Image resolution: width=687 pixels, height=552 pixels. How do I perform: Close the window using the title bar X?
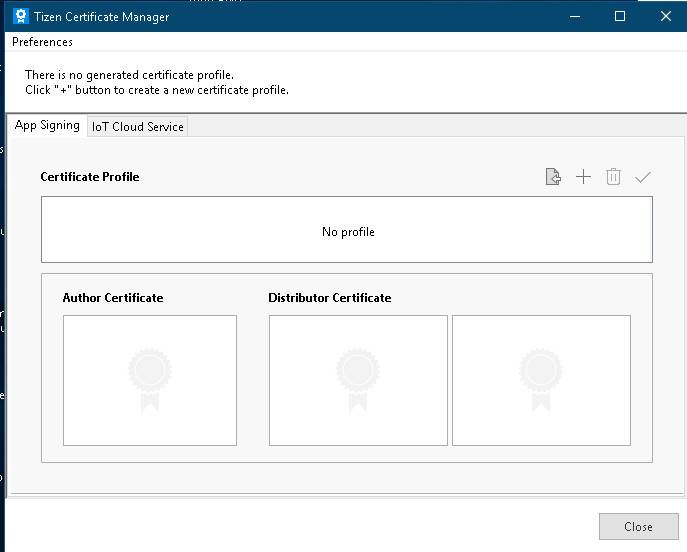point(666,17)
